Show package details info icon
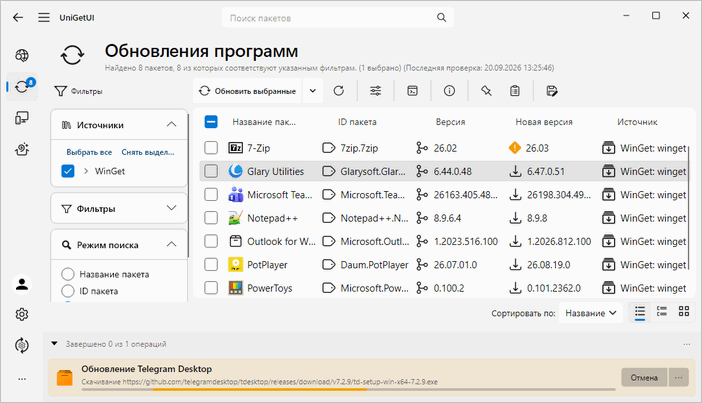Image resolution: width=702 pixels, height=403 pixels. (x=449, y=91)
